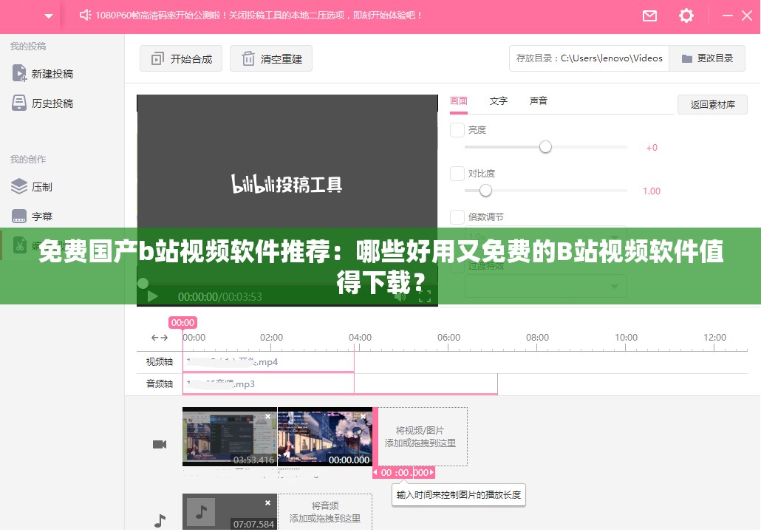Open the 历史投稿 sidebar item
Screen dimensions: 761x532
(x=18, y=103)
